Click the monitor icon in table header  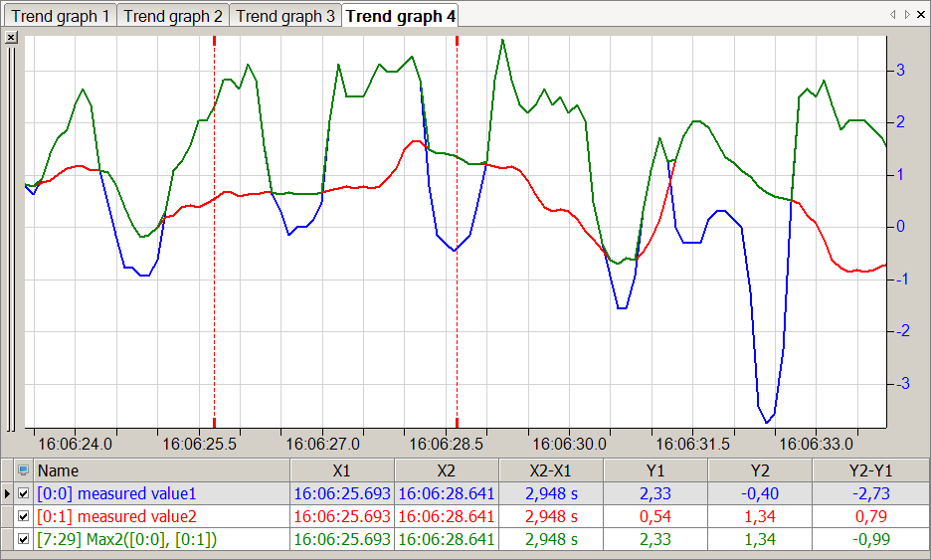click(23, 470)
